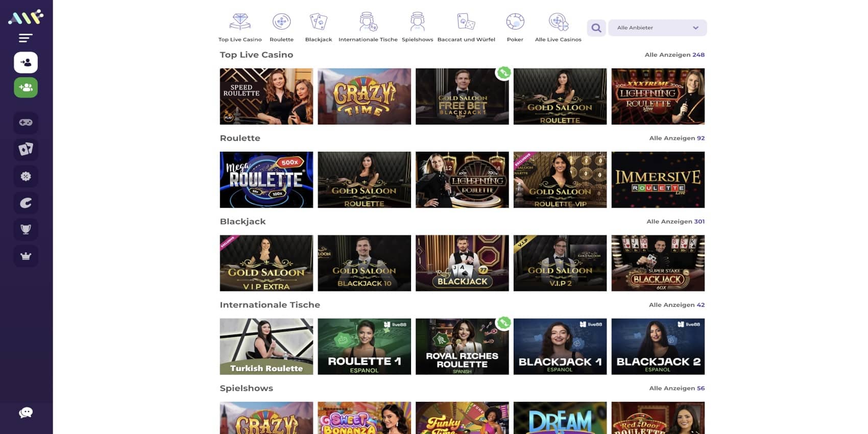Open the gamepad games section in sidebar
This screenshot has height=434, width=868.
(26, 123)
